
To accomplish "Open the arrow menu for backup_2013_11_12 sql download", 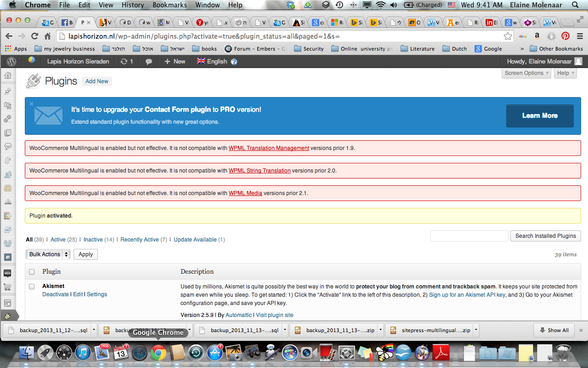I will click(x=94, y=330).
